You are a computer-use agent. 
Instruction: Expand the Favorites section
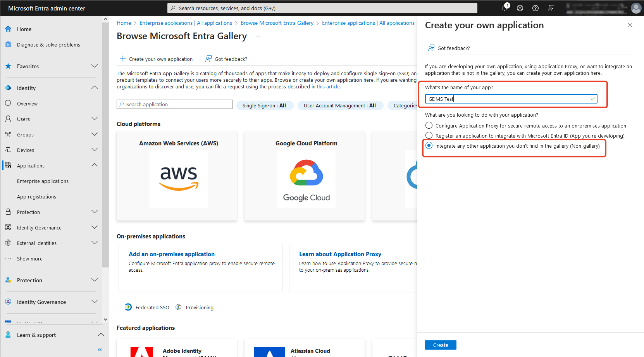click(x=94, y=66)
